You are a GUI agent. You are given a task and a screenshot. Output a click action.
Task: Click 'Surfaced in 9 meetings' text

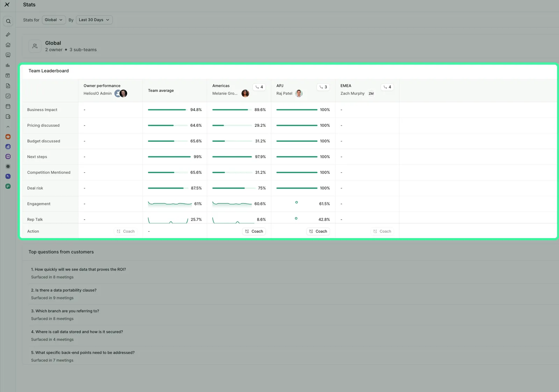(x=52, y=298)
